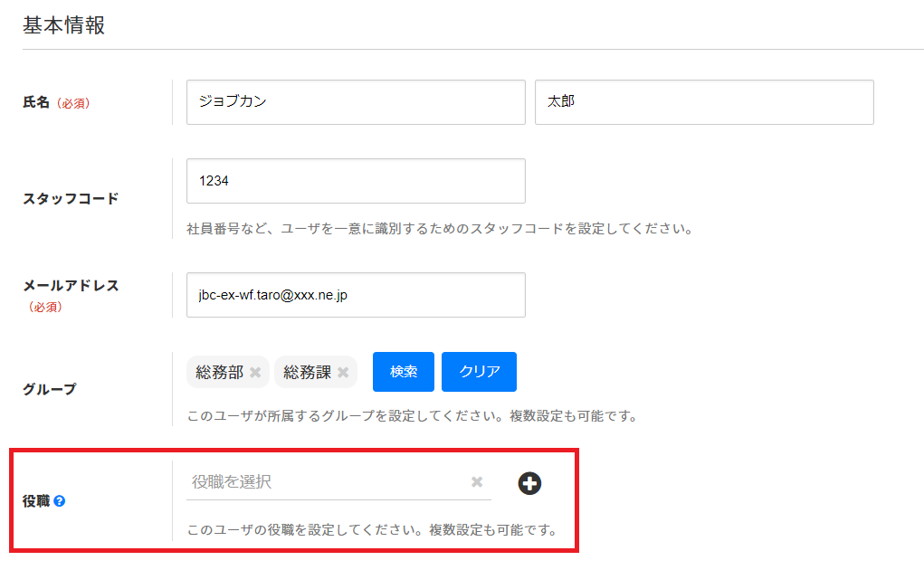
Task: Click the email address input field
Action: pos(355,295)
